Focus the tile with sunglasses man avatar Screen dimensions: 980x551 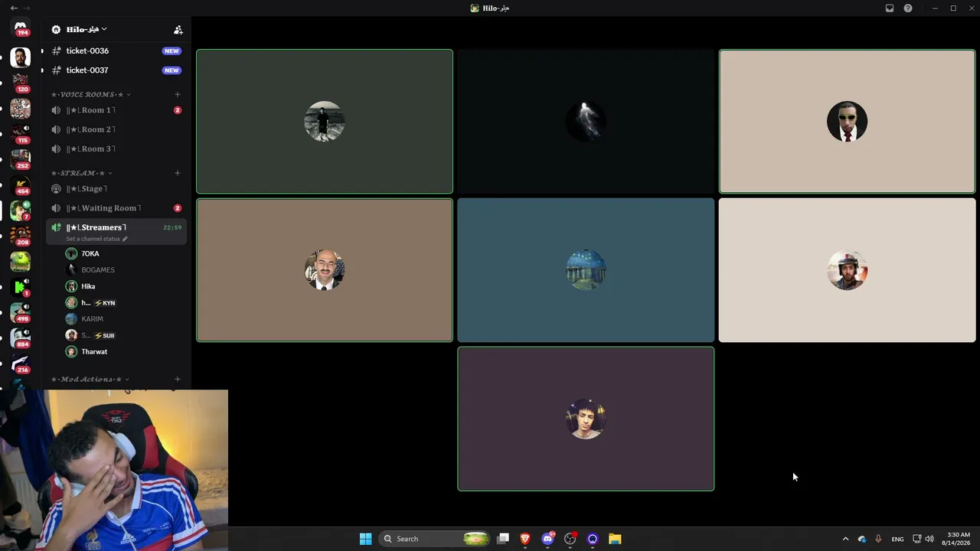click(x=847, y=121)
